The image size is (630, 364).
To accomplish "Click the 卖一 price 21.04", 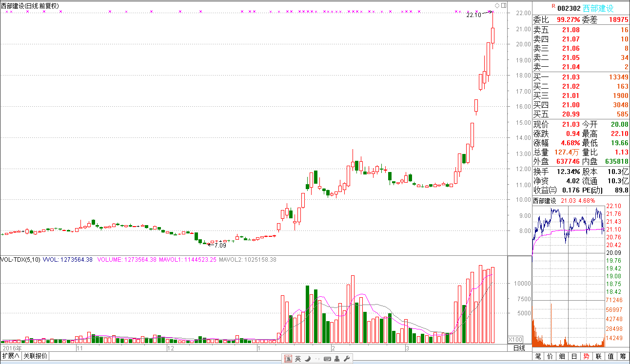I will (x=571, y=67).
